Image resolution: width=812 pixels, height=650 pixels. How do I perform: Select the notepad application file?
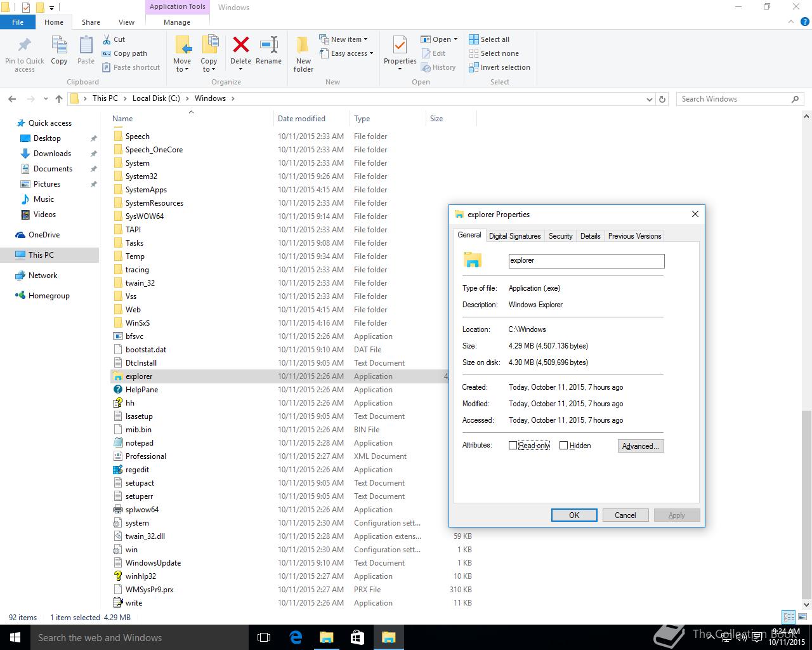139,443
